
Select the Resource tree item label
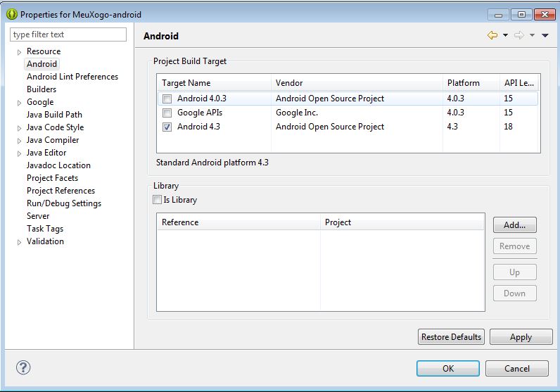click(x=44, y=51)
